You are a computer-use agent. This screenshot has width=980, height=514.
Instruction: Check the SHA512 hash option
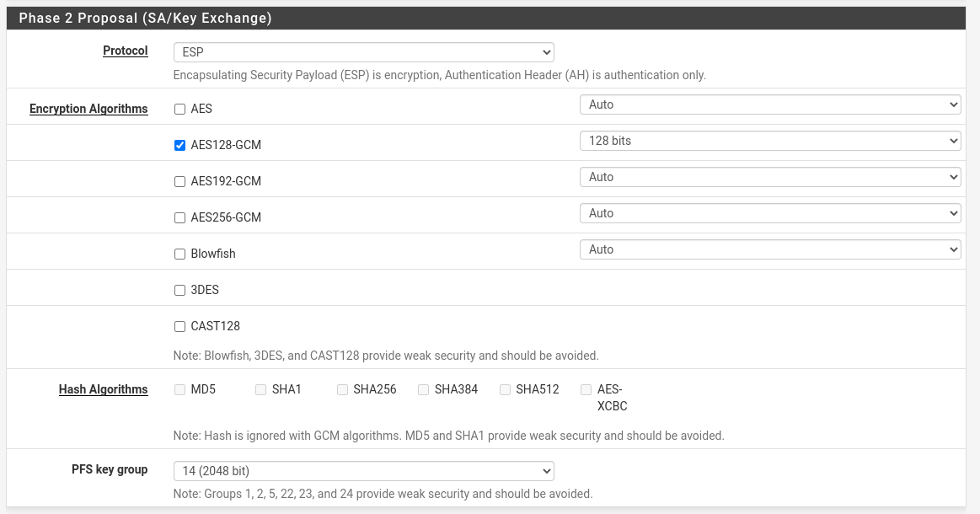click(505, 389)
